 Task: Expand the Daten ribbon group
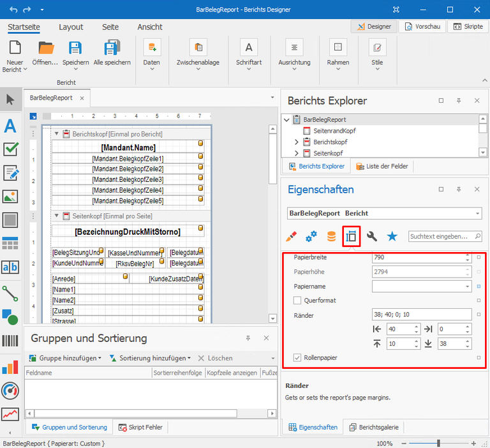(x=152, y=69)
